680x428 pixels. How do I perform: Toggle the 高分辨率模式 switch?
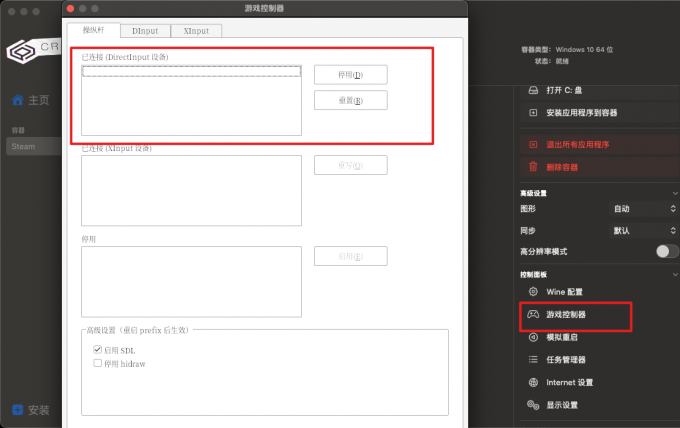pos(667,251)
